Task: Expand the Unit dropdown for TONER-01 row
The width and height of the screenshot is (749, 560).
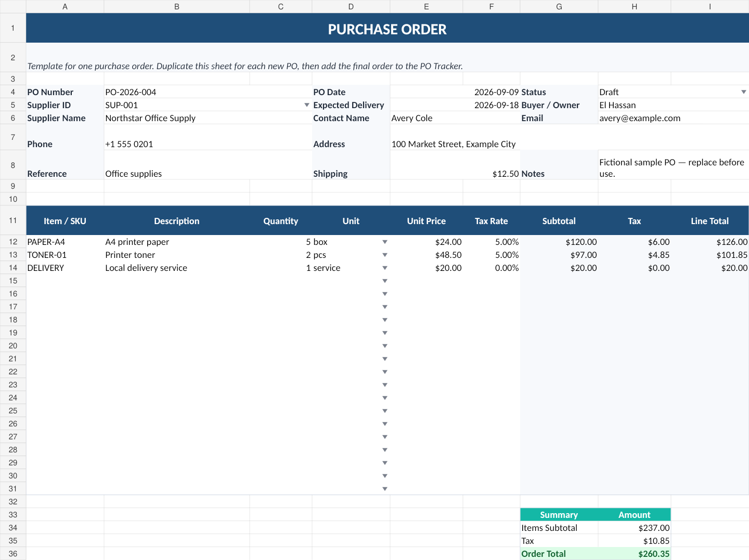Action: pos(385,255)
